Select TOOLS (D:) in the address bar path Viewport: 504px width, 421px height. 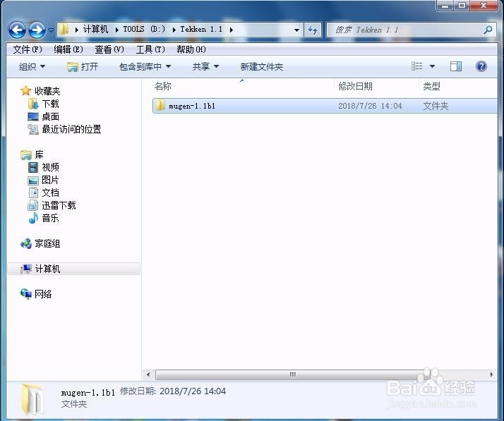point(144,30)
